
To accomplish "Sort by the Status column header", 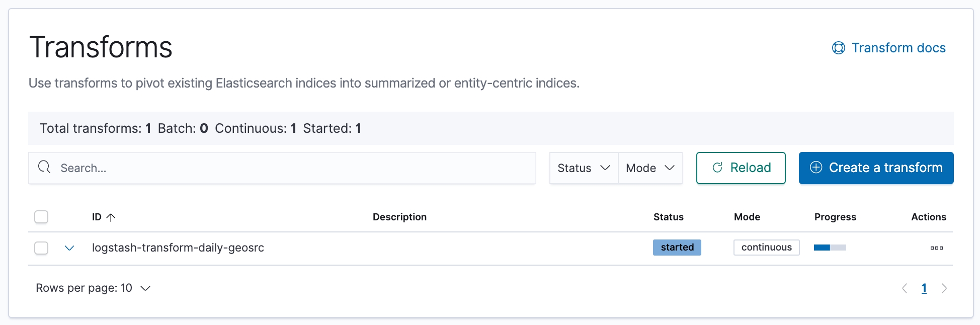I will pos(668,217).
